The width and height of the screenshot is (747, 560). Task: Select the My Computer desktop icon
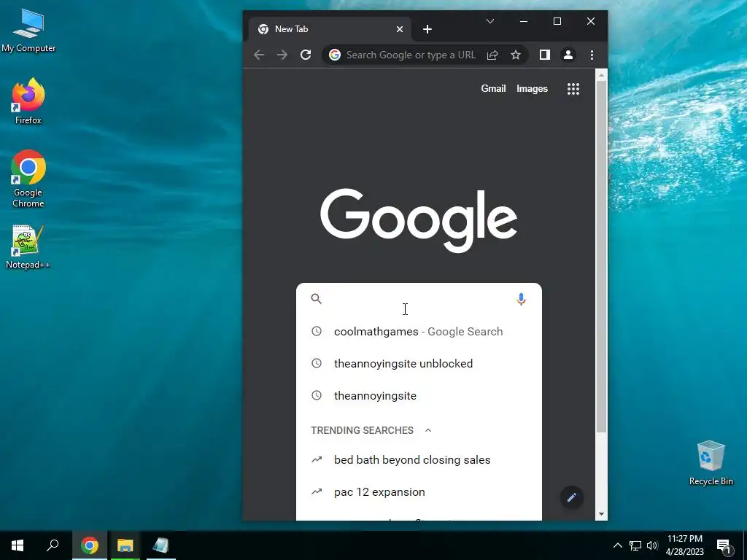tap(28, 31)
